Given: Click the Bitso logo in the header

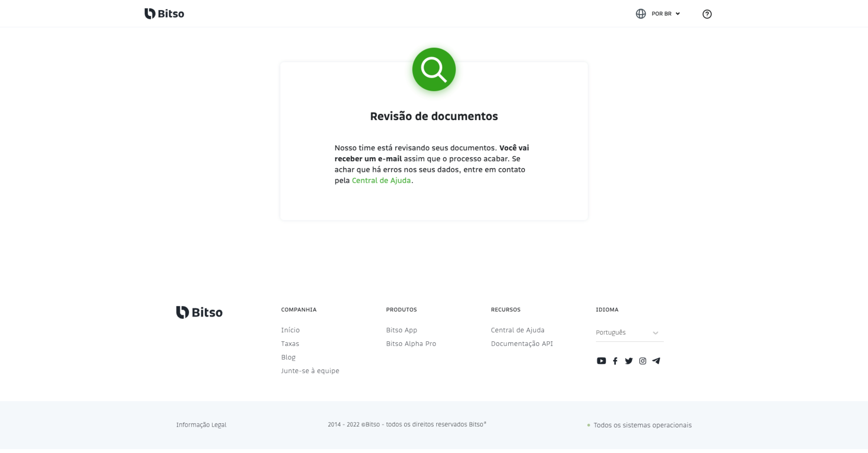Looking at the screenshot, I should point(164,13).
